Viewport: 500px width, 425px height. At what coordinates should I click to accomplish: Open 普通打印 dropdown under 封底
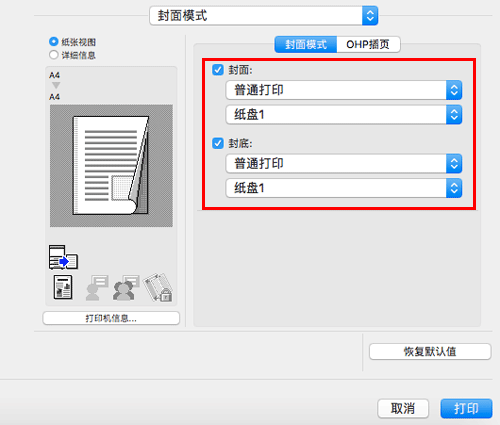point(344,163)
